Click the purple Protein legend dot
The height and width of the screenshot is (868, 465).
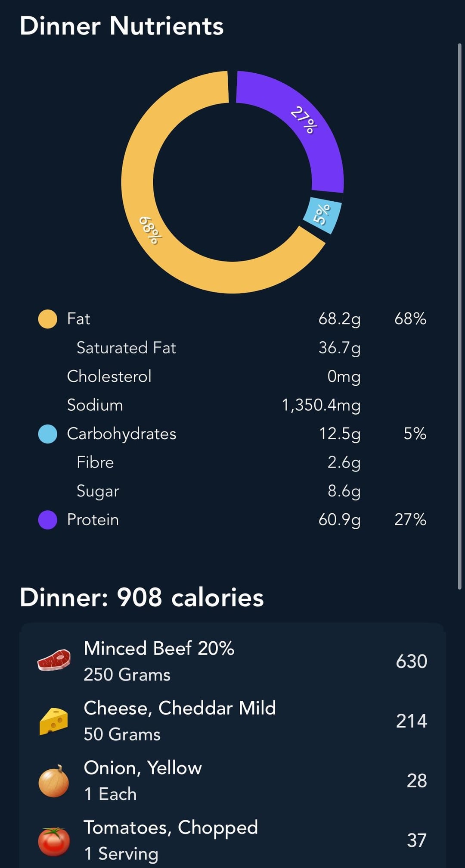47,519
